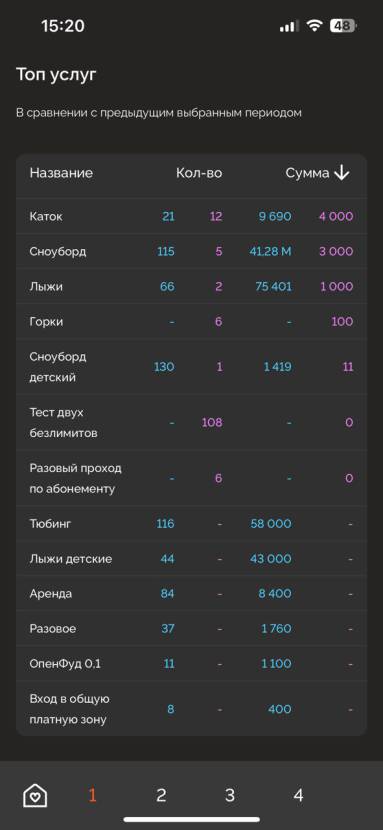The height and width of the screenshot is (830, 383).
Task: Open the Каток service row
Action: tap(191, 216)
